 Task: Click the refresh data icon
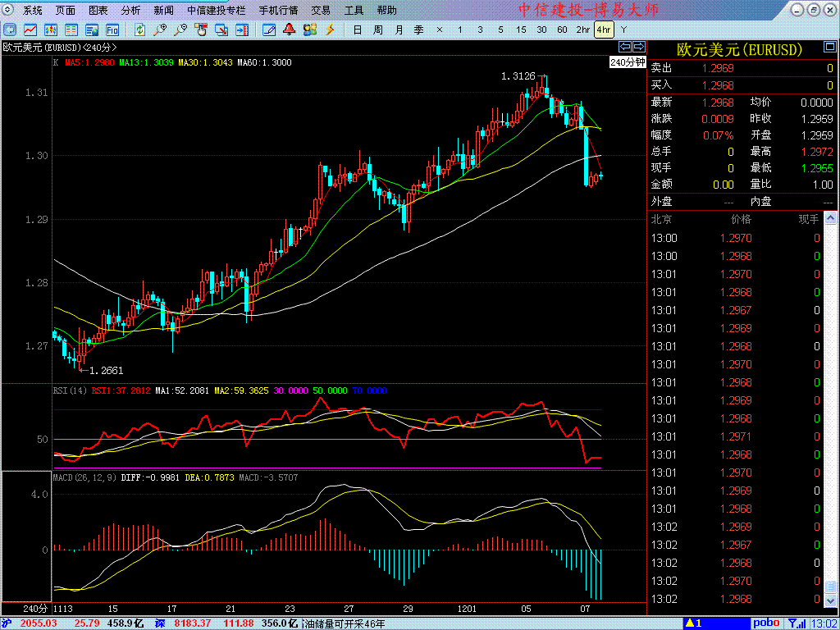(139, 30)
